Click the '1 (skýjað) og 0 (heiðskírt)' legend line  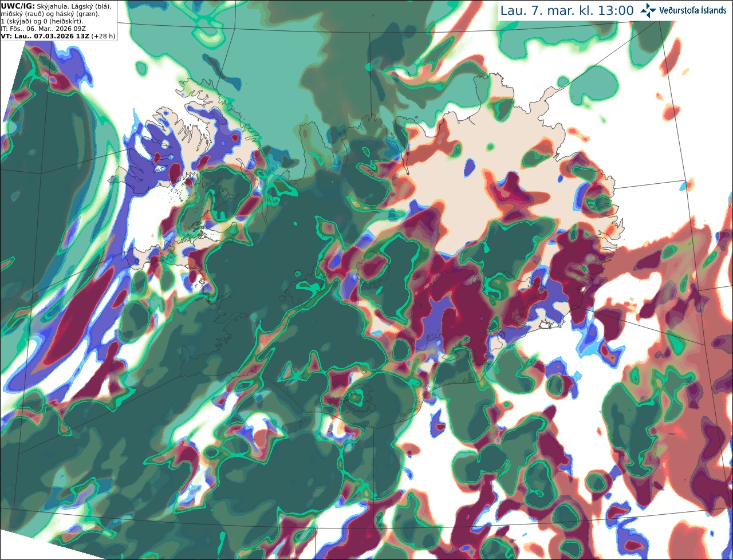coord(42,21)
